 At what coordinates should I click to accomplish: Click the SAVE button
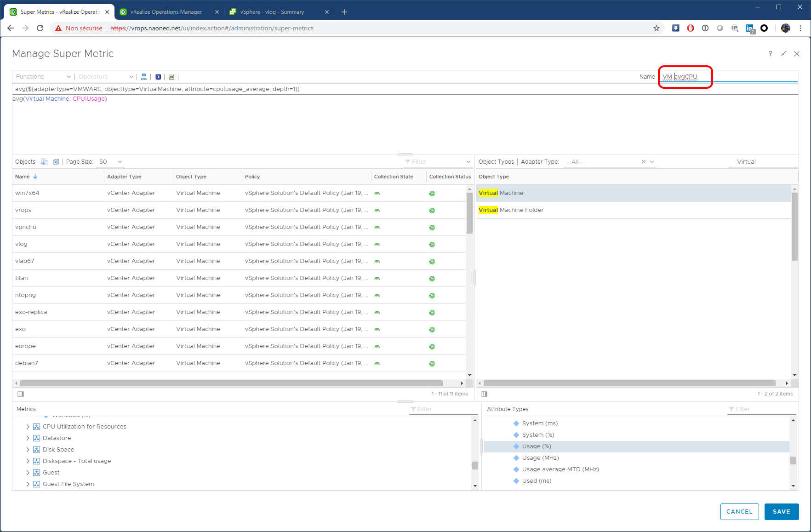[x=781, y=512]
